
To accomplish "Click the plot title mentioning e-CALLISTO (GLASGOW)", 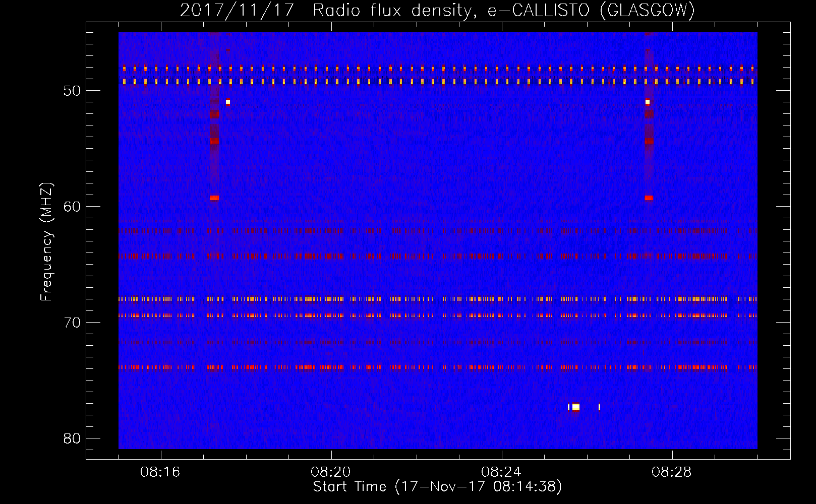I will point(437,10).
